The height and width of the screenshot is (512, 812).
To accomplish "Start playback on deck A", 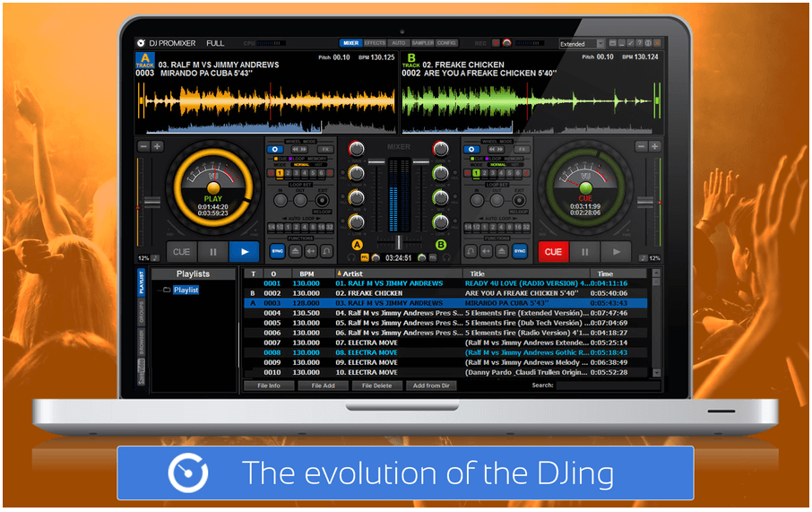I will 244,252.
